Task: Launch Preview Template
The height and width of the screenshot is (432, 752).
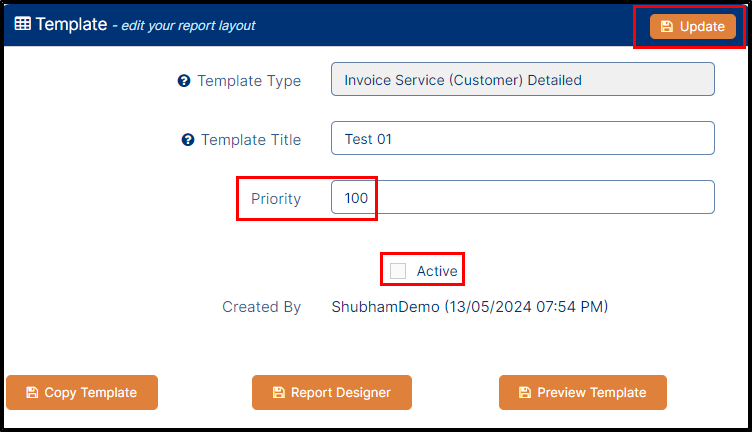Action: point(583,392)
